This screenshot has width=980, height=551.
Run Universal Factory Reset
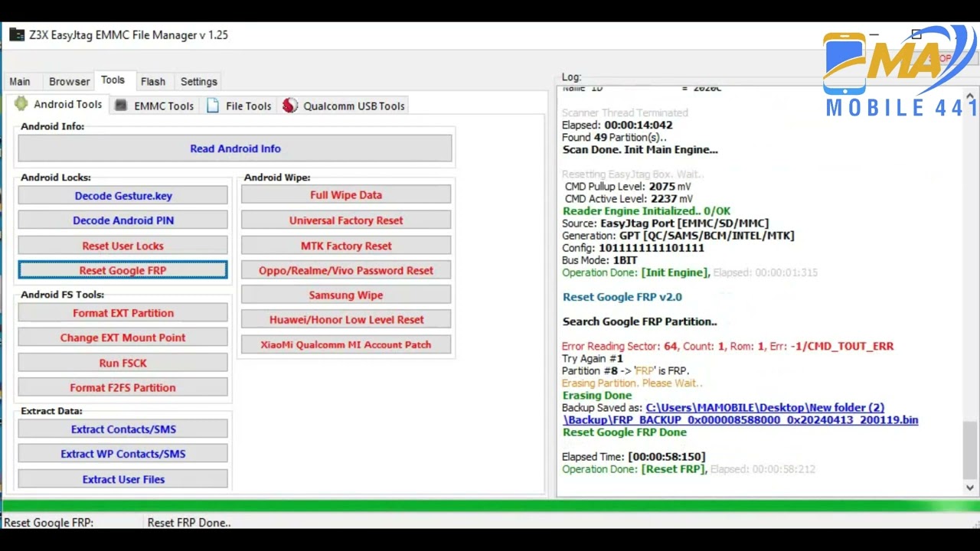coord(345,220)
